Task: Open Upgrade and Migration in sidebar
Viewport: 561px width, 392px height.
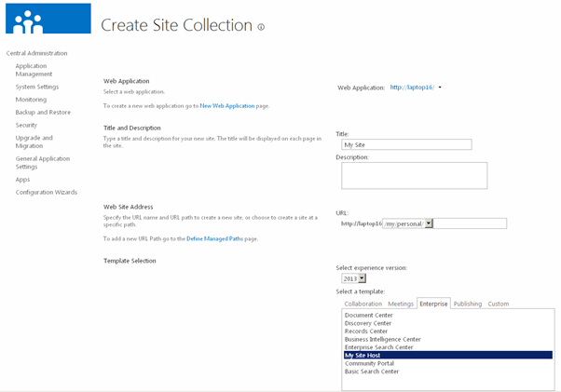Action: [x=34, y=142]
